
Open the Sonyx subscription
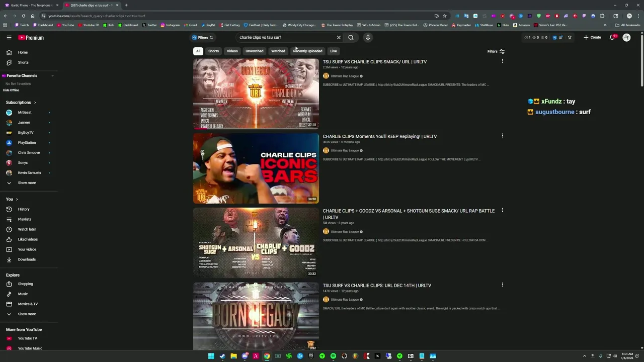click(28, 163)
